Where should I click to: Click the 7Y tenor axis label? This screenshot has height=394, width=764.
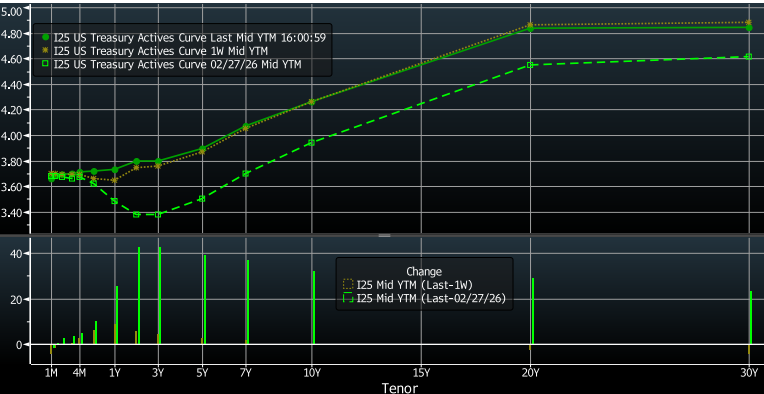[246, 373]
